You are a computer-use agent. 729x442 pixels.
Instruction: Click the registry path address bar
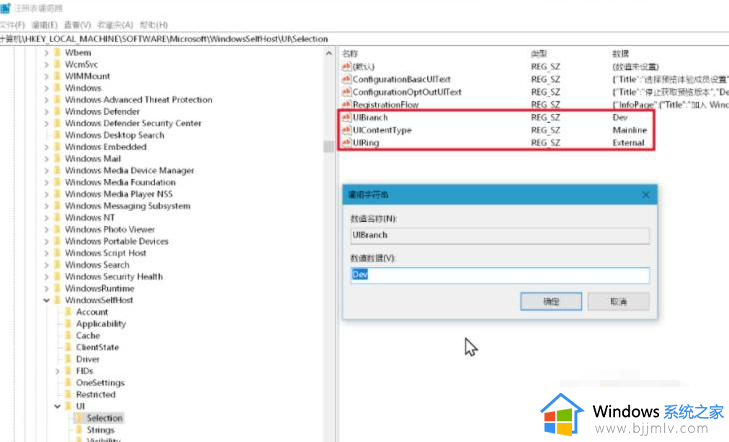364,39
